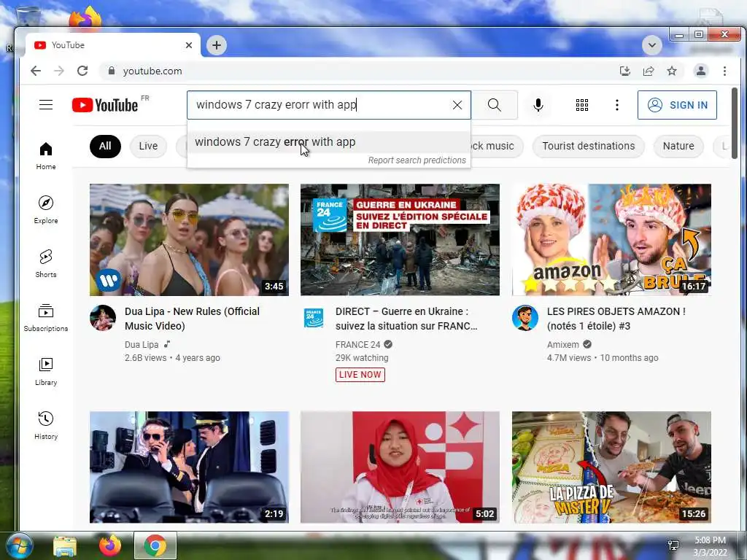
Task: Open the France 24 Ukraine live thumbnail
Action: [x=400, y=239]
